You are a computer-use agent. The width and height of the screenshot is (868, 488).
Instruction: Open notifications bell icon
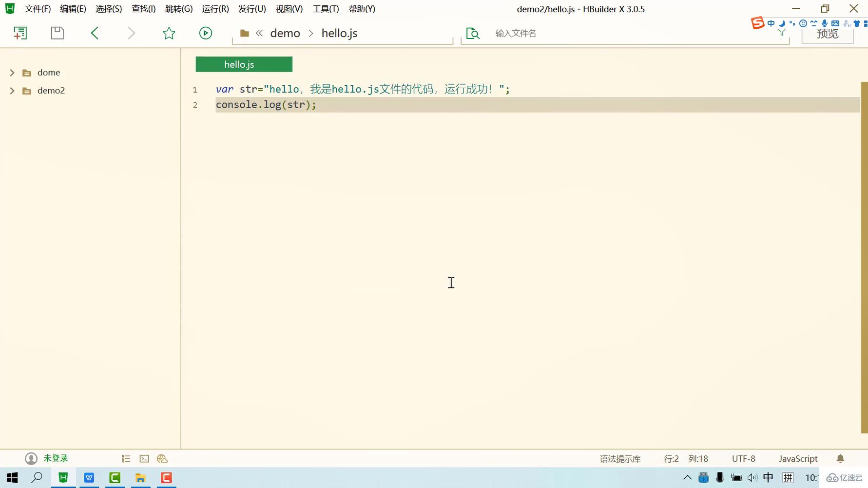pyautogui.click(x=840, y=459)
